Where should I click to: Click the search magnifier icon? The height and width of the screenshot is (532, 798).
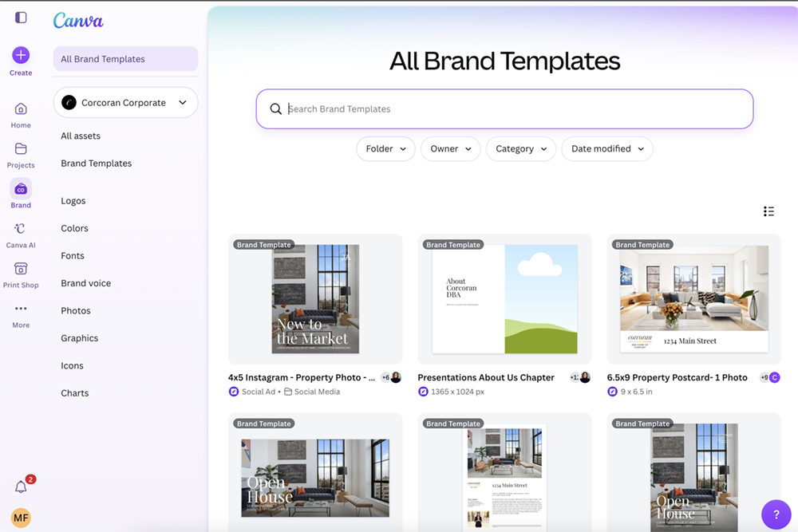(x=276, y=108)
